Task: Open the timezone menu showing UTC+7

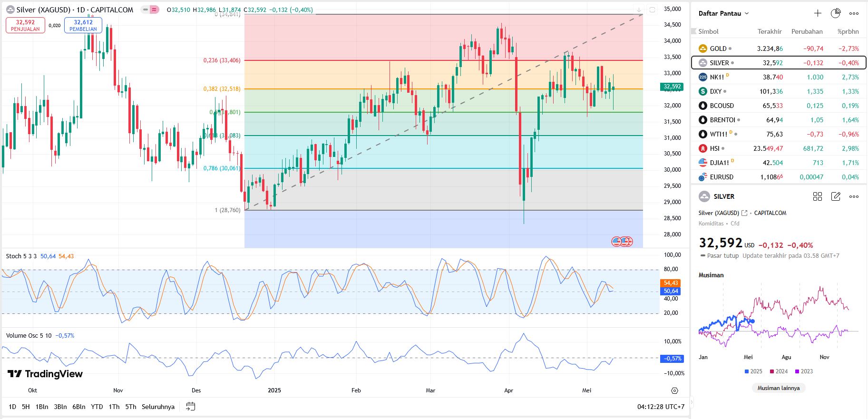Action: 661,407
